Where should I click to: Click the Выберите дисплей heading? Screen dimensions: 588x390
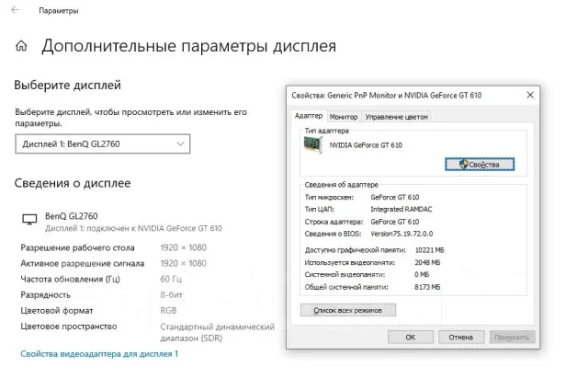click(67, 85)
